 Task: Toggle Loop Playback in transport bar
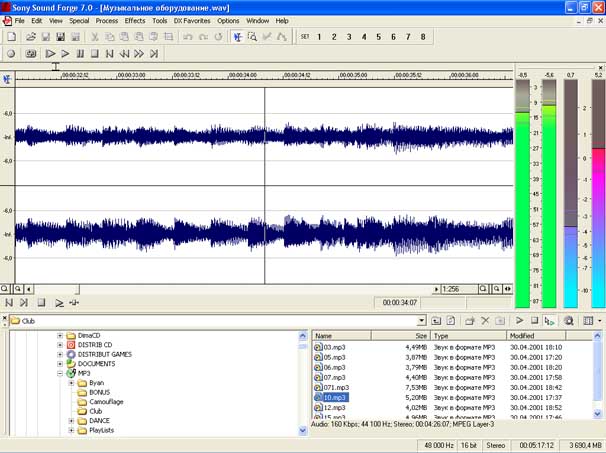(31, 54)
